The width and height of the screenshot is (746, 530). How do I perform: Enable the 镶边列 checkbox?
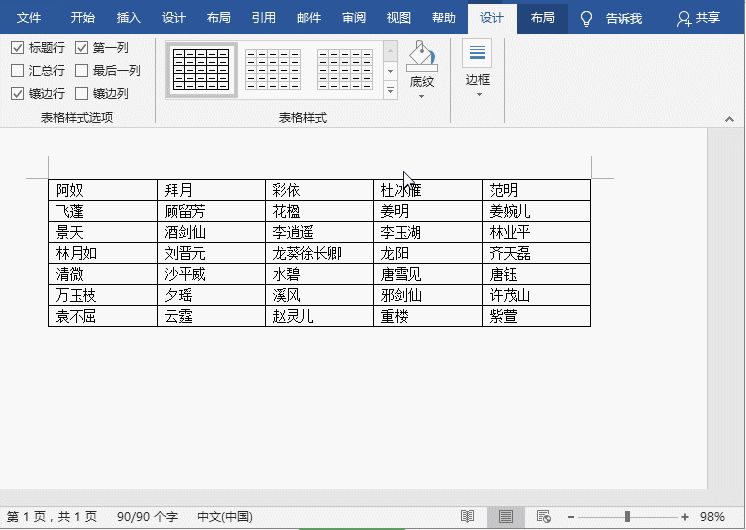(x=81, y=93)
